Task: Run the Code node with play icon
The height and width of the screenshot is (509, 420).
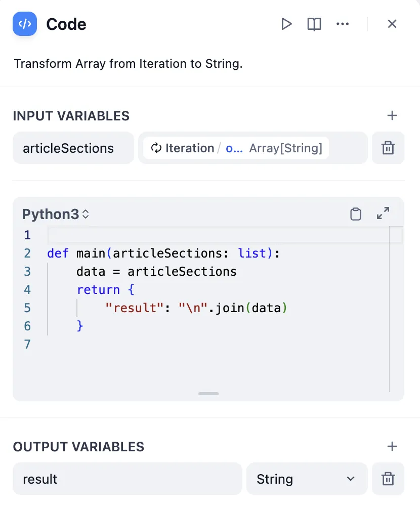Action: (x=286, y=24)
